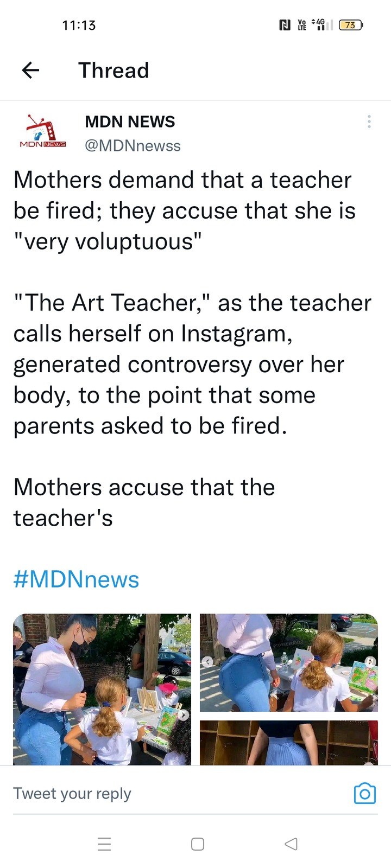Open the @MDNnewss handle link
Viewport: 391px width, 868px height.
(x=133, y=146)
